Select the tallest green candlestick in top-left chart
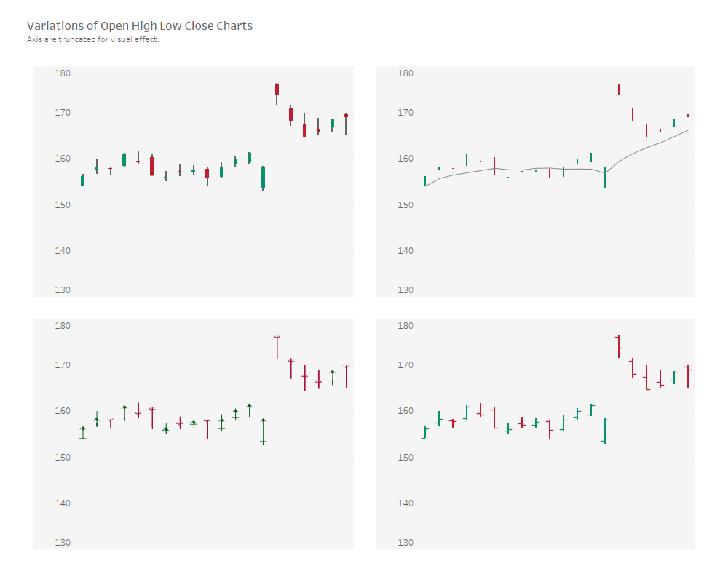The height and width of the screenshot is (582, 728). pyautogui.click(x=263, y=178)
